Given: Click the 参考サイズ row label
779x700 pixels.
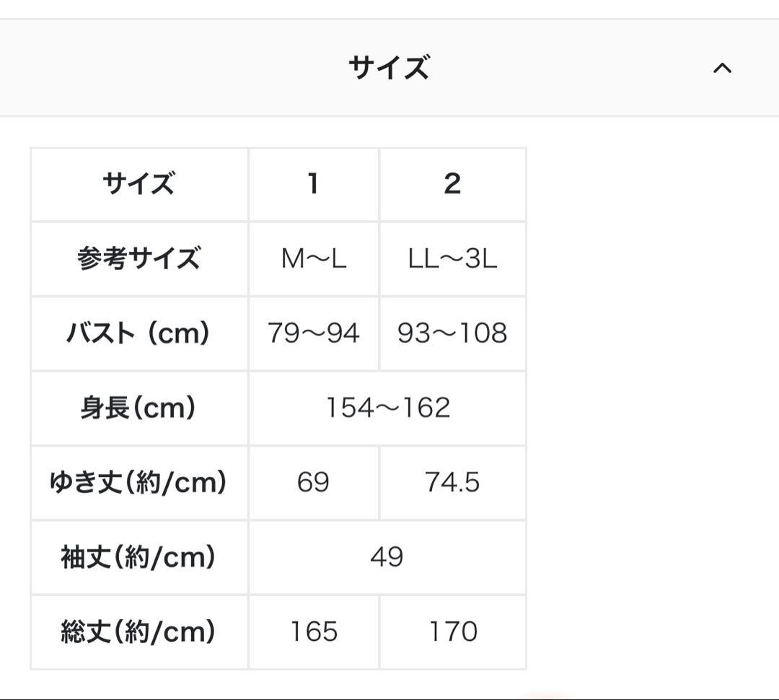Looking at the screenshot, I should (138, 258).
